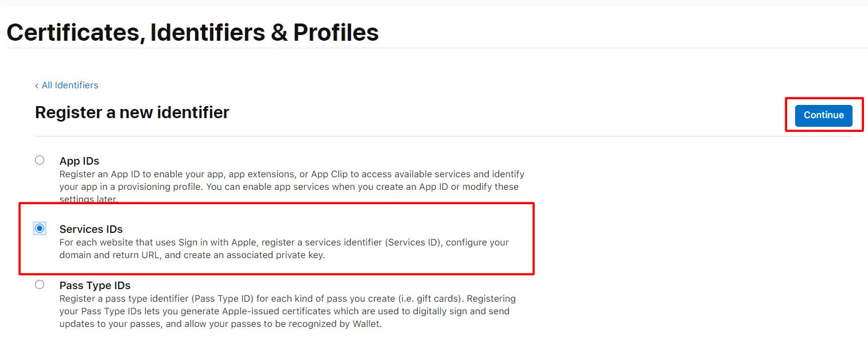
Task: Enable the currently selected Services IDs option
Action: point(39,228)
